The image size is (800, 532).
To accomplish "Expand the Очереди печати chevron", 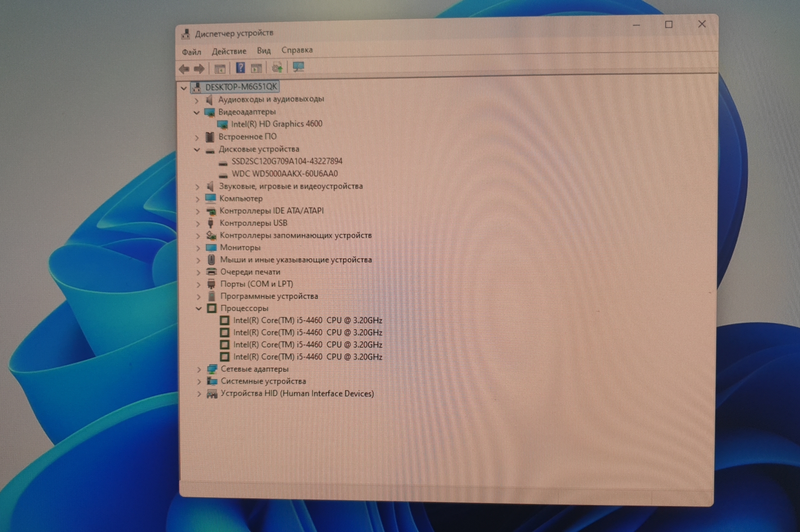I will 199,272.
